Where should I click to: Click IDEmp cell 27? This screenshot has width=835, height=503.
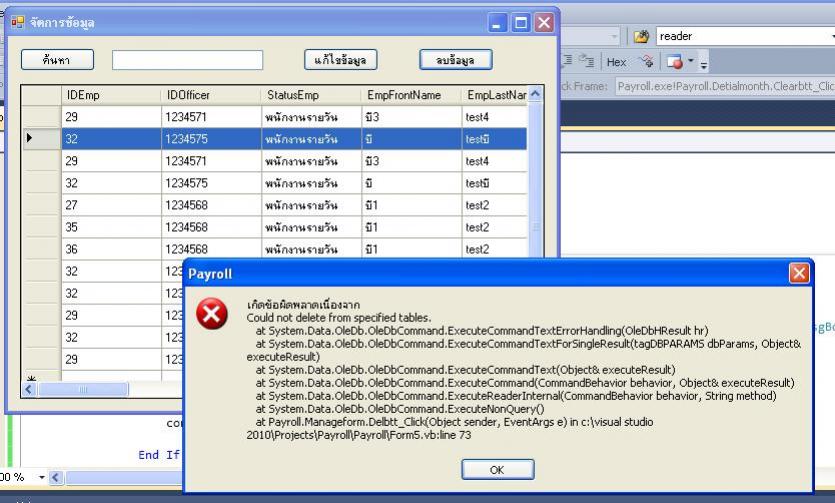coord(111,205)
